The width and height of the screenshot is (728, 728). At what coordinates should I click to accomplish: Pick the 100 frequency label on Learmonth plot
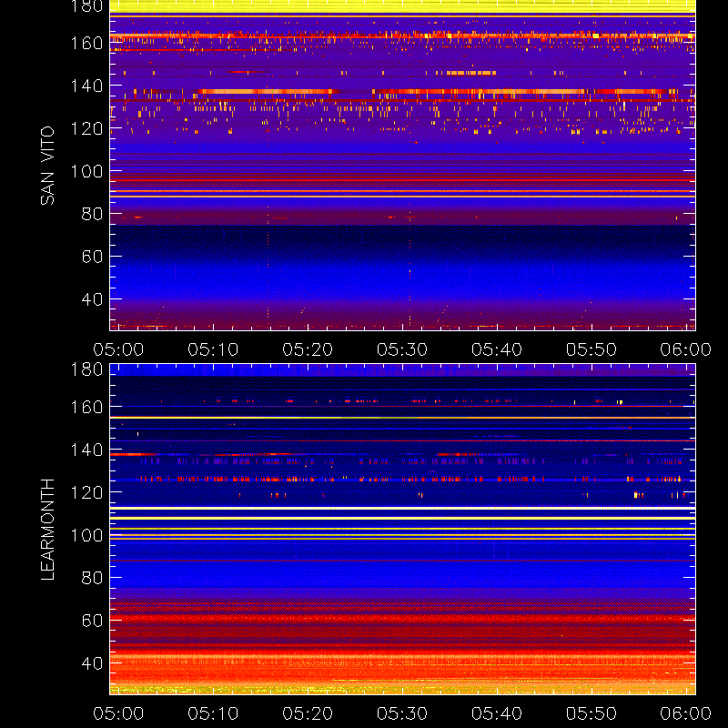click(86, 535)
